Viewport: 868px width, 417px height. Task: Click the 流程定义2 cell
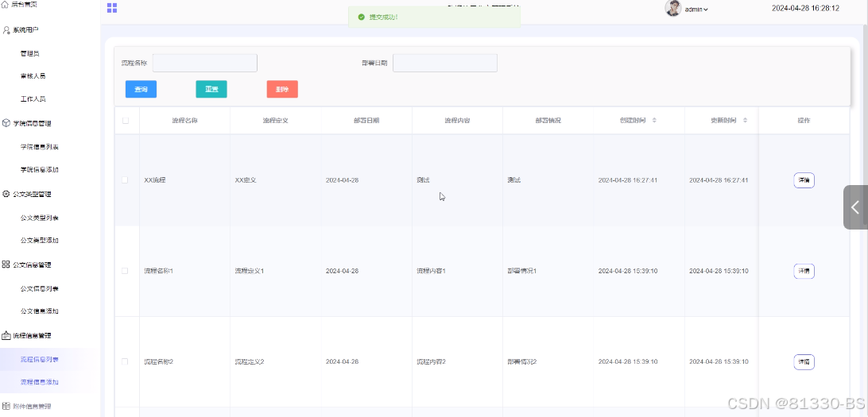[276, 361]
